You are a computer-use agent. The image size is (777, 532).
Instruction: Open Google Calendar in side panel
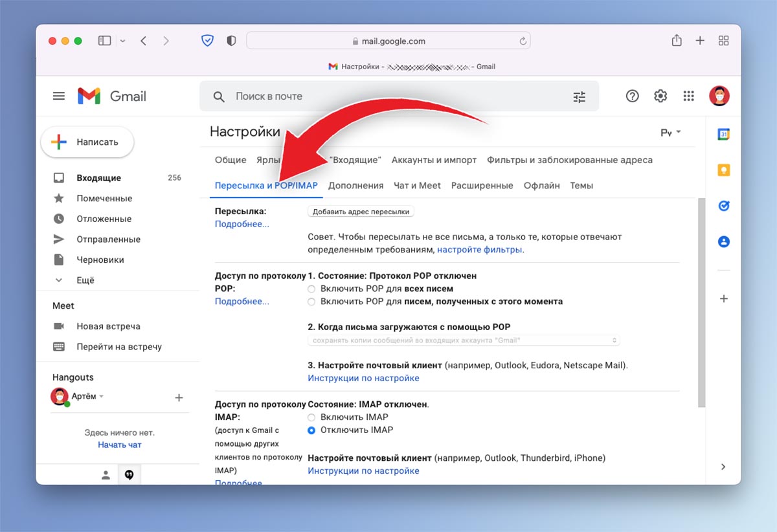point(724,135)
